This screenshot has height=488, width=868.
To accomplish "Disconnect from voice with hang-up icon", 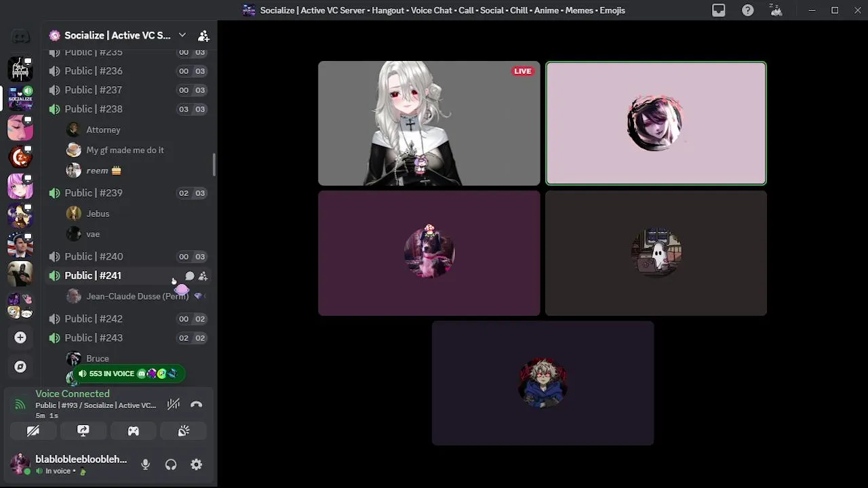I will tap(196, 405).
